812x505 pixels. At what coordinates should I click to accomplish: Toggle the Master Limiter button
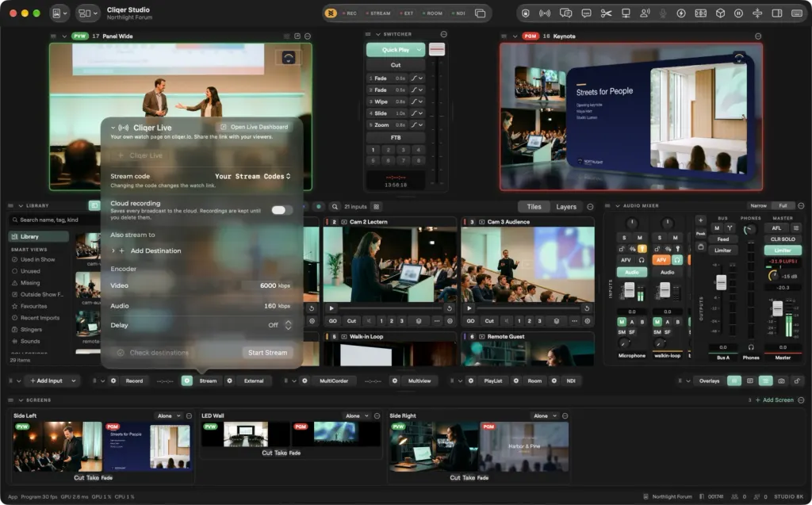tap(783, 251)
